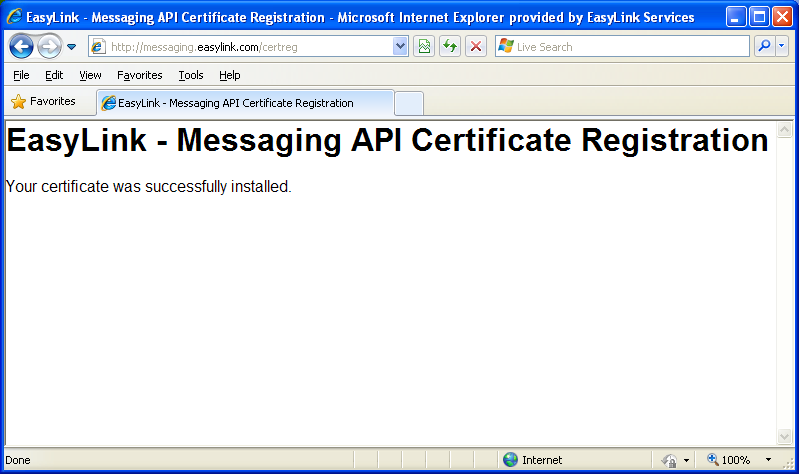Screen dimensions: 799x474
Task: Open a new blank tab
Action: point(409,103)
